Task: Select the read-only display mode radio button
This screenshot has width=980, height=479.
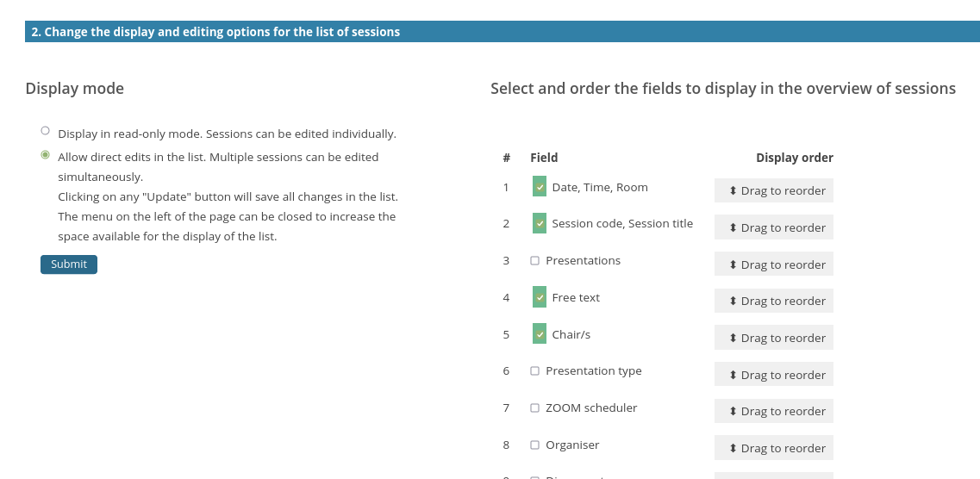Action: 45,131
